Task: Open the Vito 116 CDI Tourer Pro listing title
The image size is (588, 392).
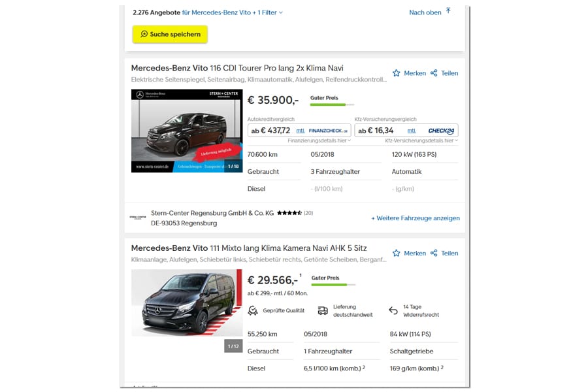Action: click(x=237, y=68)
